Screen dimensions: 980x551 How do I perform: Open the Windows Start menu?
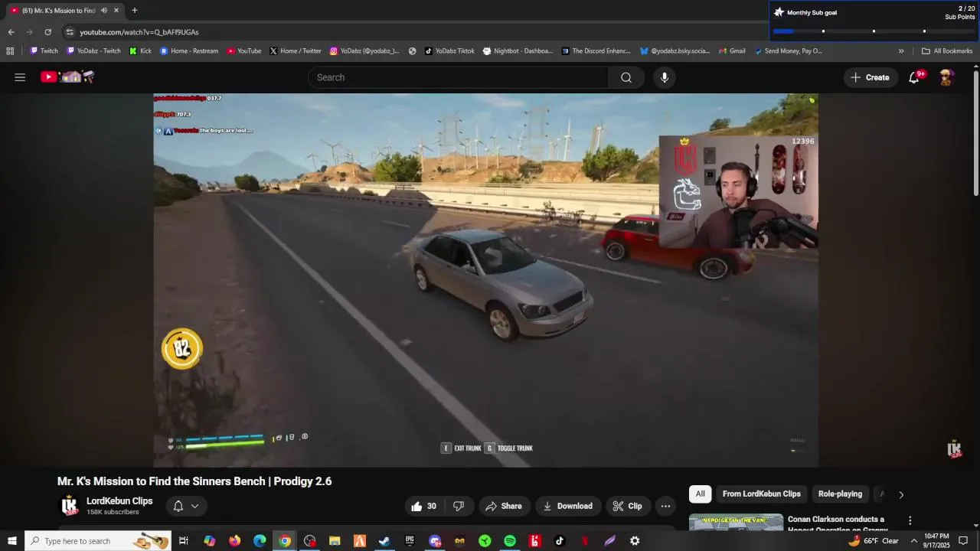11,541
